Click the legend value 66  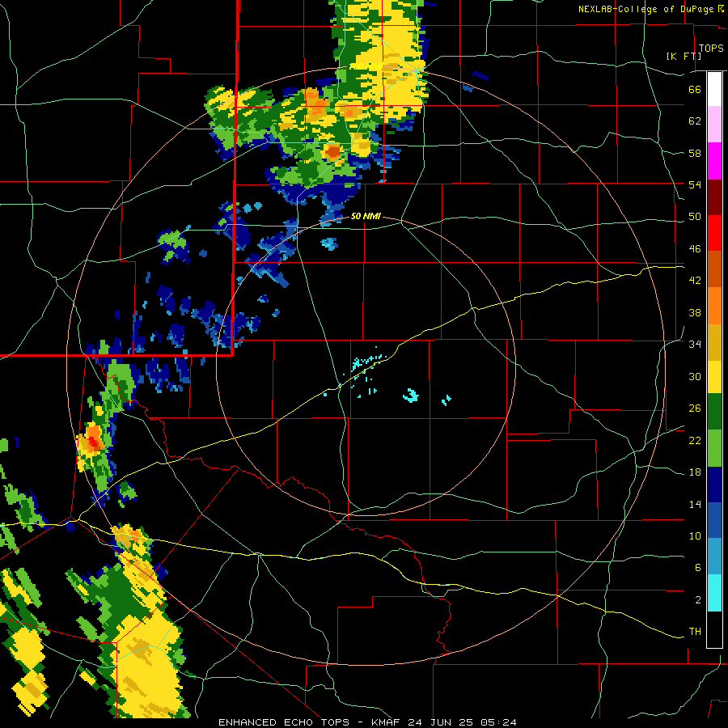click(x=695, y=89)
